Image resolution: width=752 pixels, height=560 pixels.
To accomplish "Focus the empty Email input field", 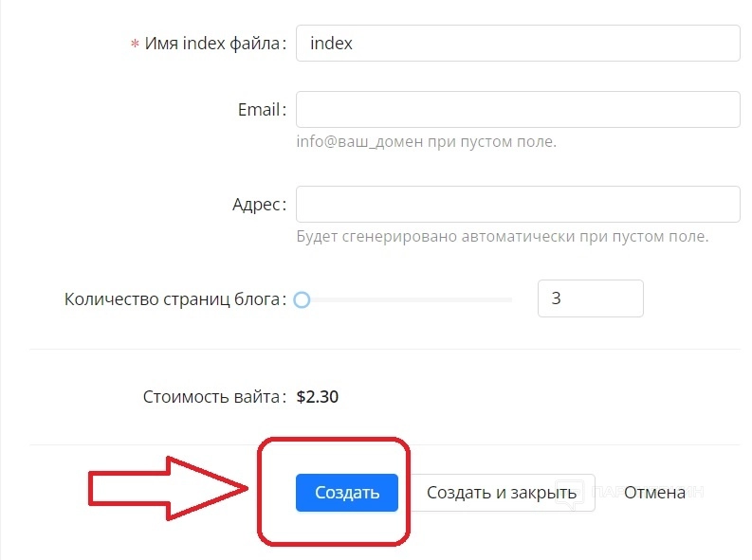I will coord(517,109).
